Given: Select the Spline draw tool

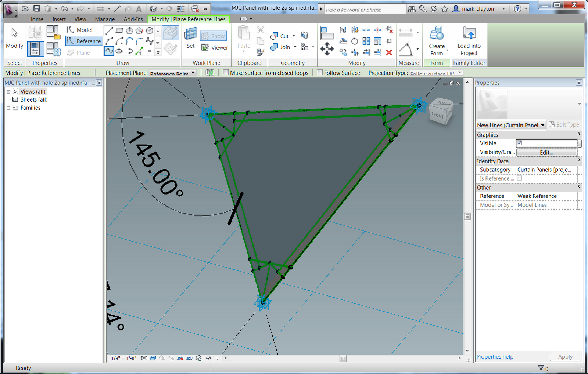Looking at the screenshot, I should pyautogui.click(x=109, y=51).
